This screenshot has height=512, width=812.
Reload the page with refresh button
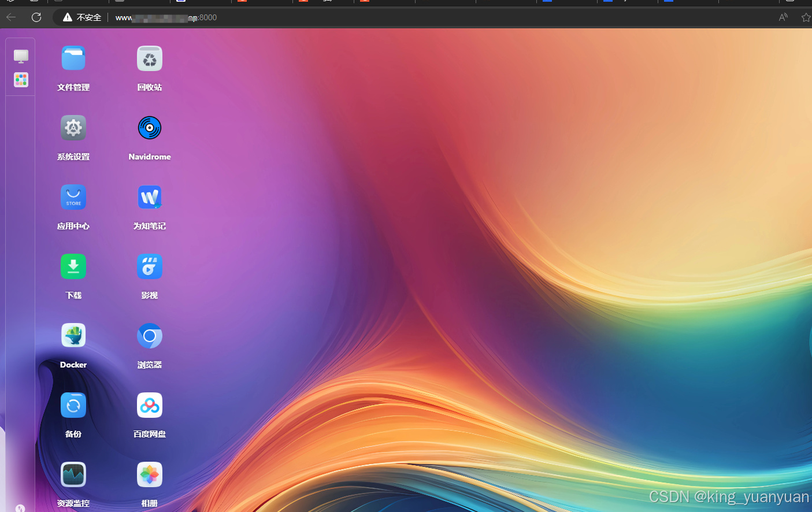[x=36, y=17]
